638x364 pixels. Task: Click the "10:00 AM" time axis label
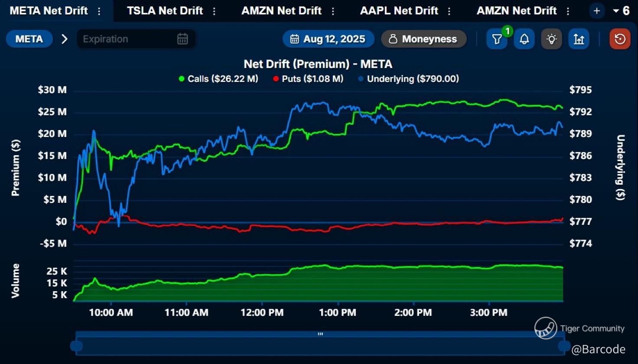tap(111, 312)
